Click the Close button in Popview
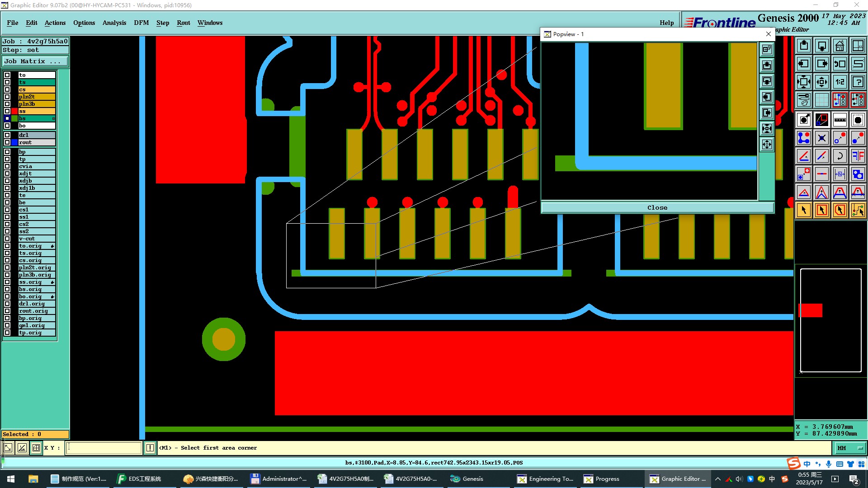This screenshot has height=488, width=868. [657, 208]
